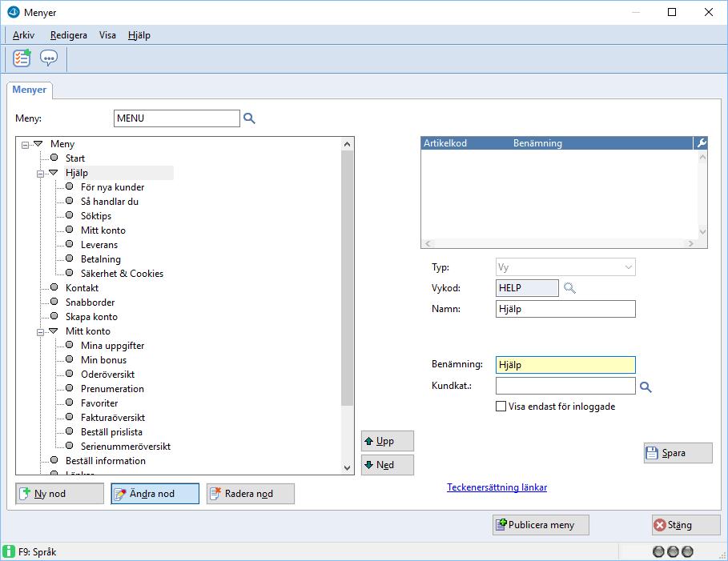
Task: Click the Meny input field
Action: (x=176, y=118)
